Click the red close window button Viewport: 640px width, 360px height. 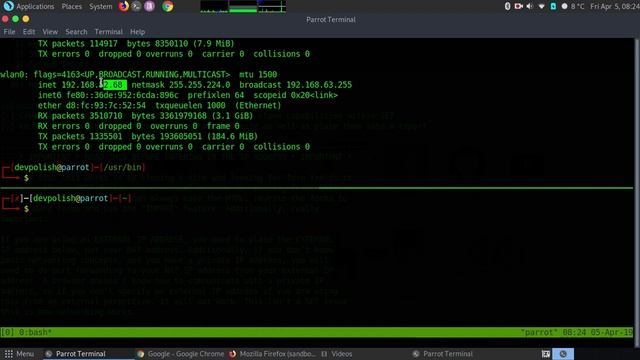pos(5,19)
